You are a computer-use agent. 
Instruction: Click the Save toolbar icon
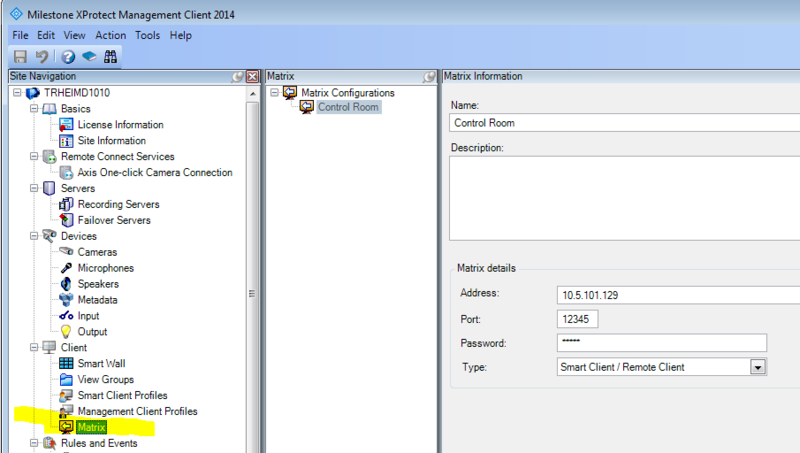pyautogui.click(x=20, y=57)
